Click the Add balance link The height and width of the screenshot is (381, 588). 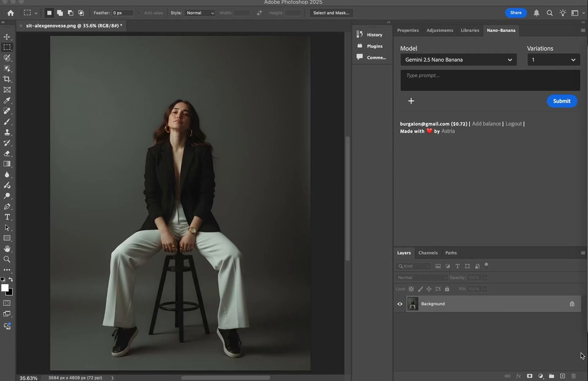click(486, 124)
